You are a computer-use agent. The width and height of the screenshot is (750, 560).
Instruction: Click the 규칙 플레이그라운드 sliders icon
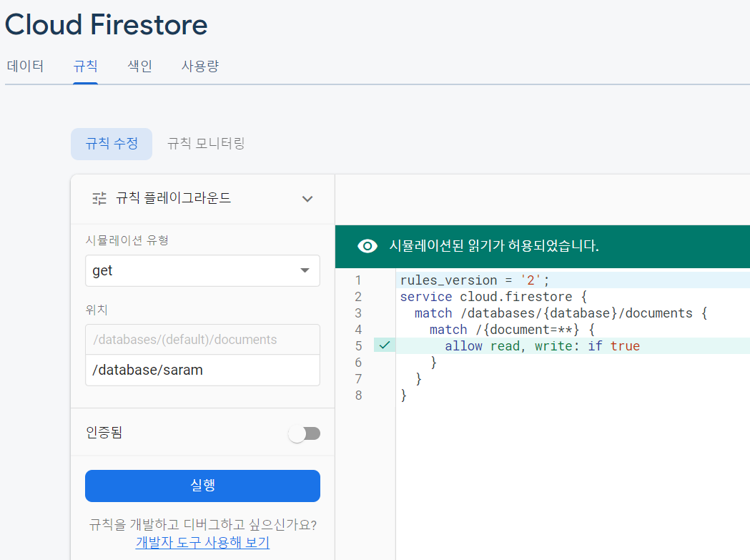[99, 198]
